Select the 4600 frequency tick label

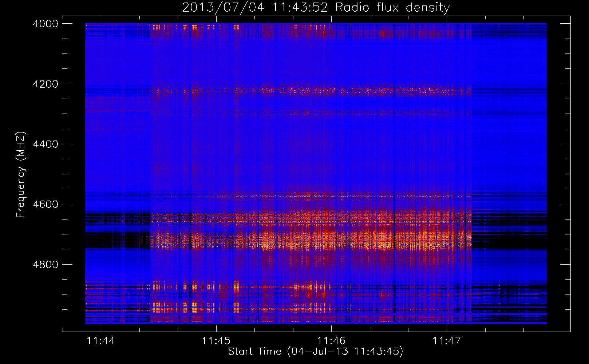pyautogui.click(x=46, y=204)
